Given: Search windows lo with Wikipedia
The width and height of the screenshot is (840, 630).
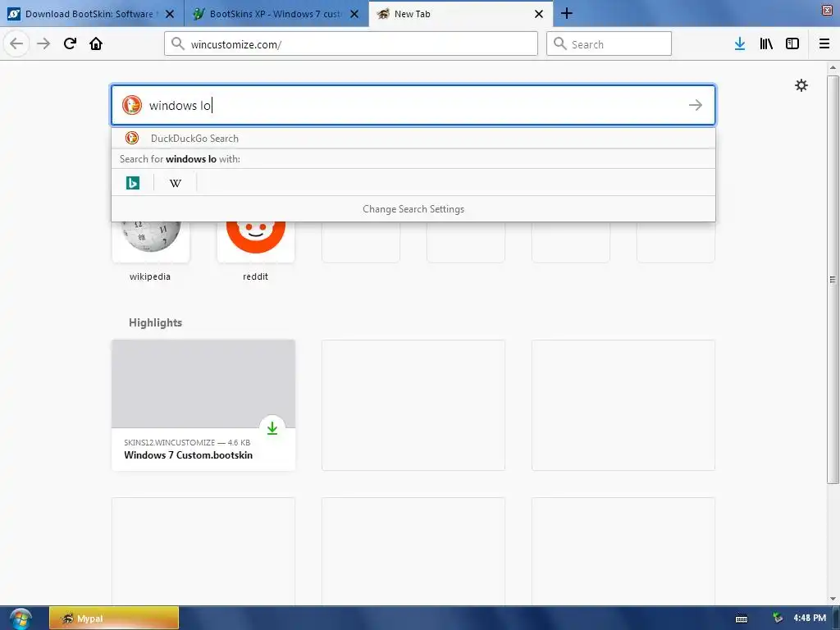Looking at the screenshot, I should pos(176,183).
